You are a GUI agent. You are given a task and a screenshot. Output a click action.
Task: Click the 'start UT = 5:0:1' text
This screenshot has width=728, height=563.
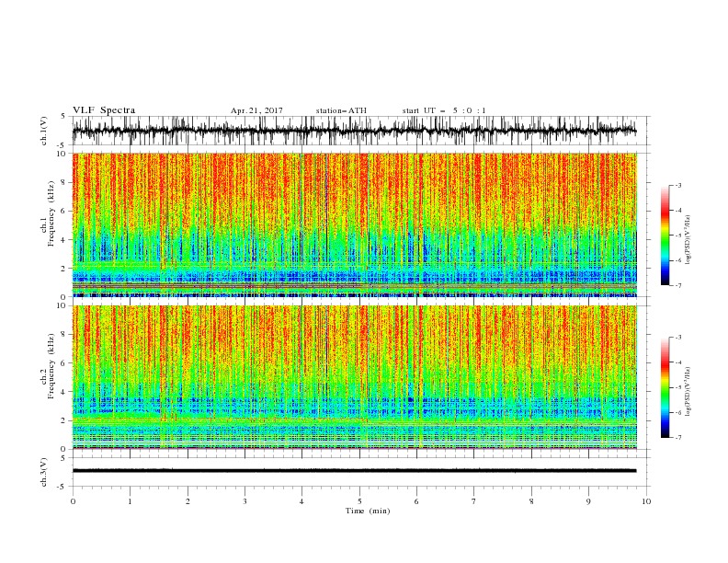pyautogui.click(x=444, y=110)
